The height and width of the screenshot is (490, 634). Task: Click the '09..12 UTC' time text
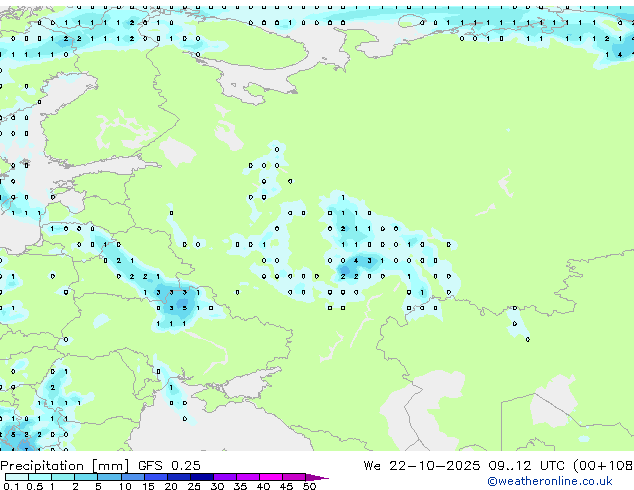pos(526,465)
